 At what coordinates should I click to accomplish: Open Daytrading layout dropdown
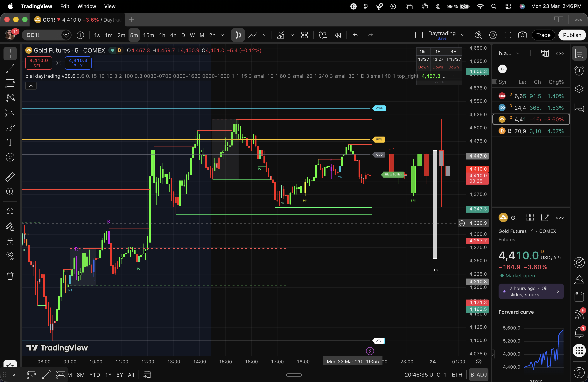463,35
